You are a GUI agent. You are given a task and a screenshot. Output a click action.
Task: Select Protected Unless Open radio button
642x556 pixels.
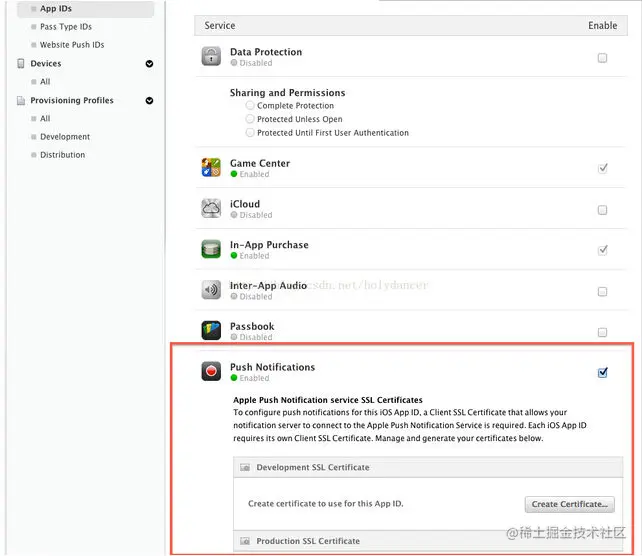pos(250,119)
